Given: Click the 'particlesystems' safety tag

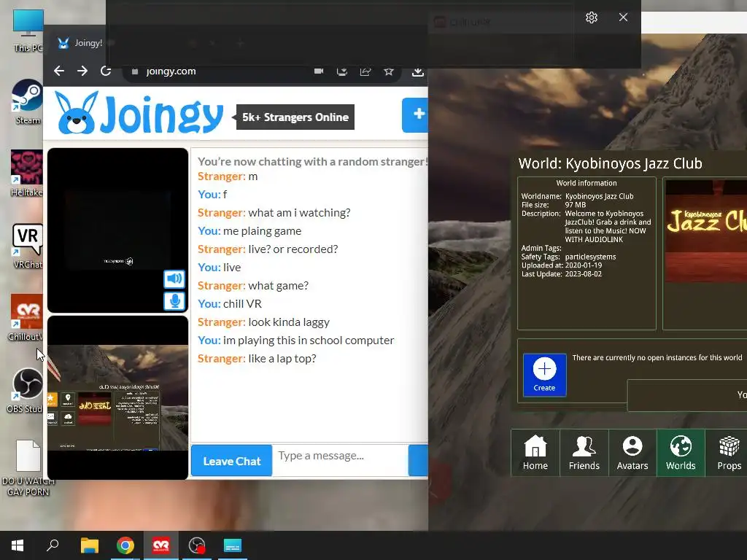Looking at the screenshot, I should tap(590, 257).
